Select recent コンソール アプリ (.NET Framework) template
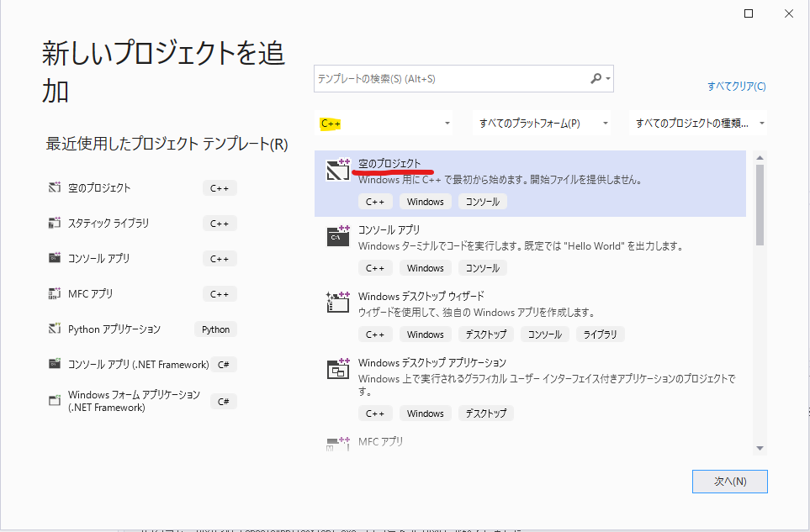 [138, 365]
